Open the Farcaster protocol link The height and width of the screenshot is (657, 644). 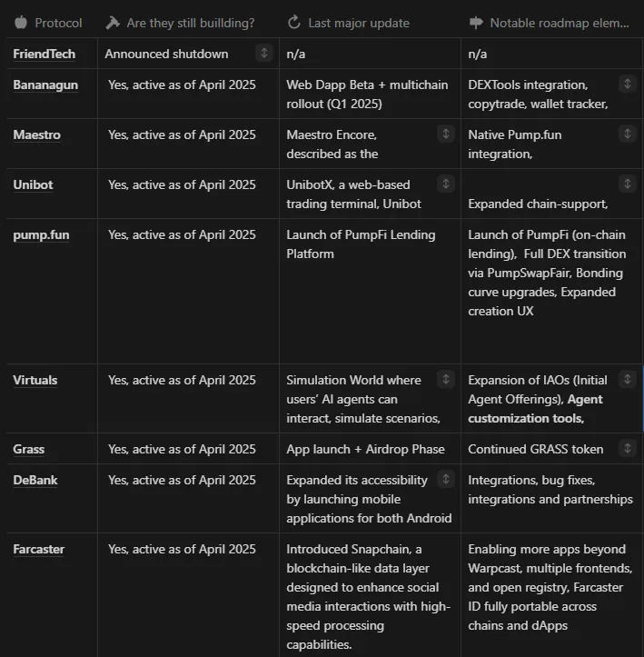tap(38, 549)
